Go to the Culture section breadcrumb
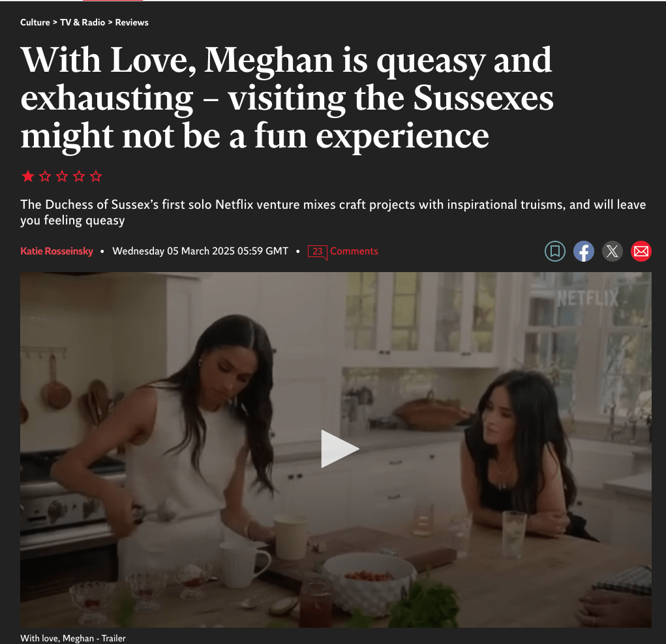The width and height of the screenshot is (666, 644). tap(35, 23)
